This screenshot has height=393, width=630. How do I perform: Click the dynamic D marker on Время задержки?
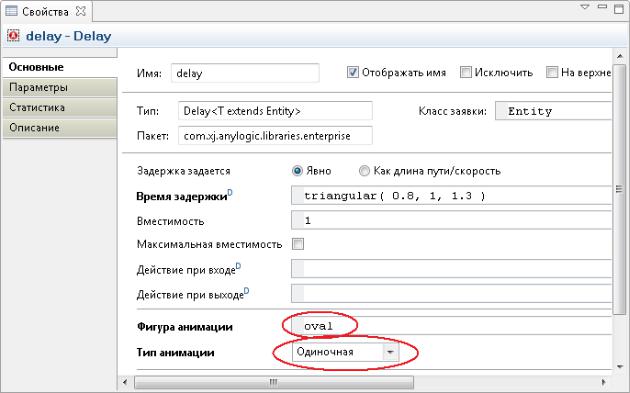click(230, 192)
